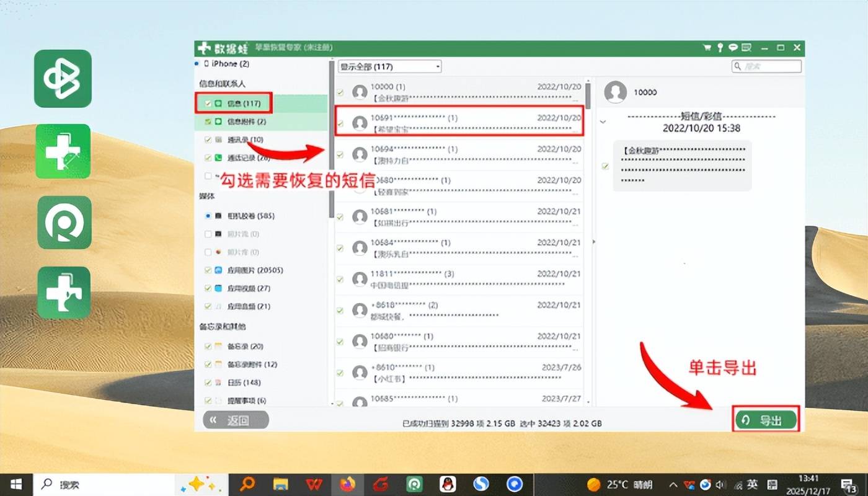This screenshot has height=496, width=868.
Task: Select 提醒事项 (6) category
Action: coord(247,401)
